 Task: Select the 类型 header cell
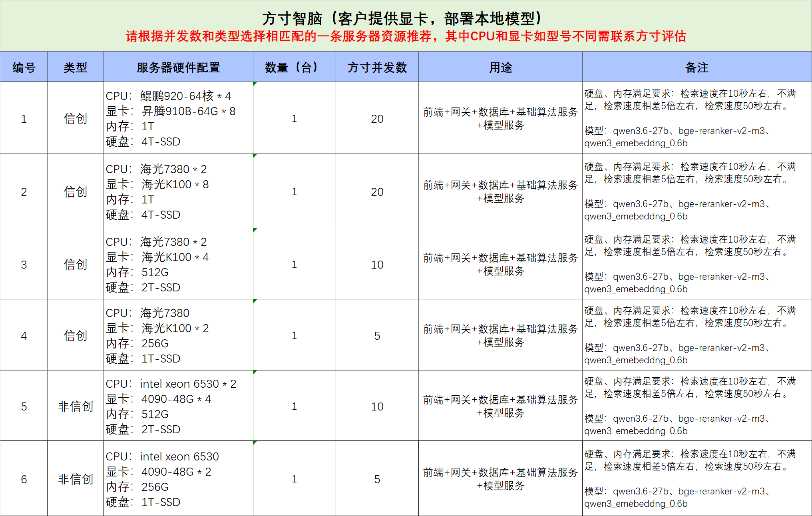coord(76,67)
